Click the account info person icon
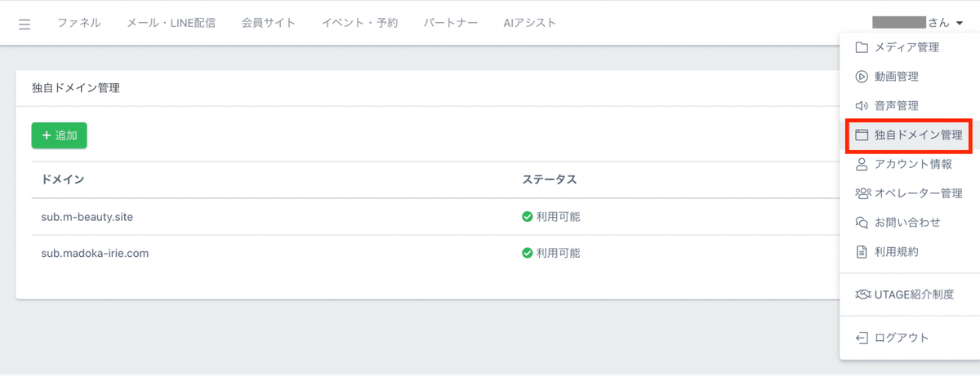Screen dimensions: 980x376 tap(861, 164)
